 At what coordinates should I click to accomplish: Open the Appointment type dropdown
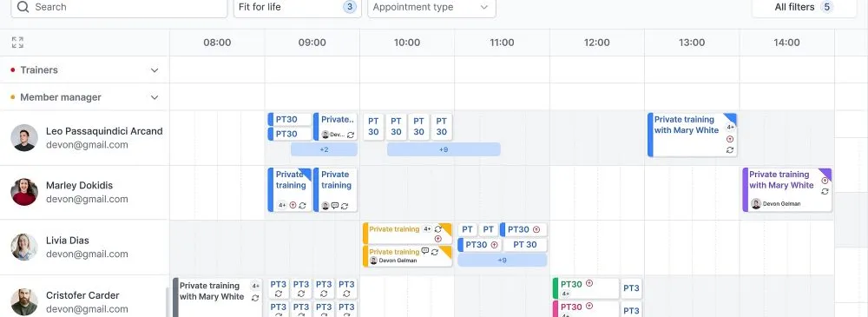431,7
